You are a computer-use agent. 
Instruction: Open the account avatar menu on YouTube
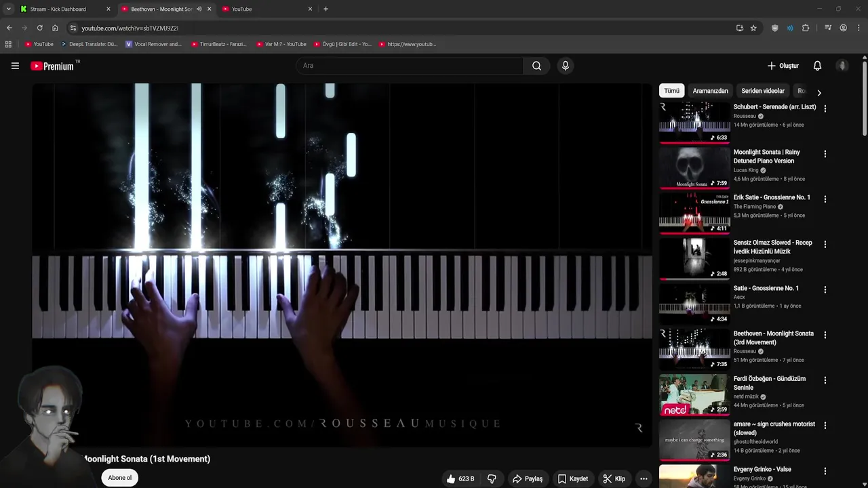(x=842, y=66)
